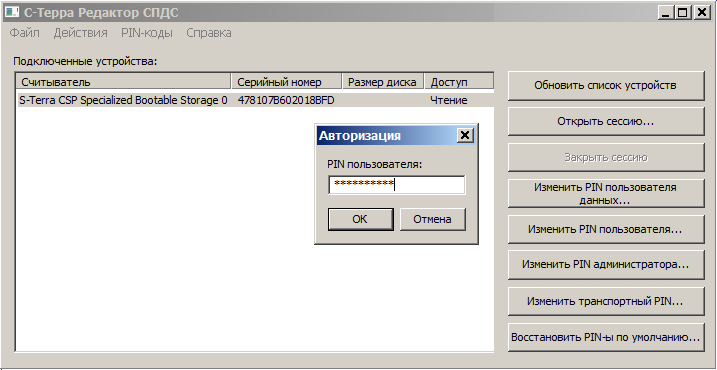Click Открыть сессию... button

pyautogui.click(x=606, y=122)
